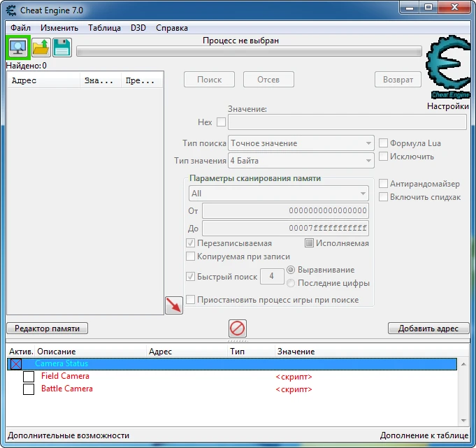Click the Значение input field

click(x=347, y=122)
